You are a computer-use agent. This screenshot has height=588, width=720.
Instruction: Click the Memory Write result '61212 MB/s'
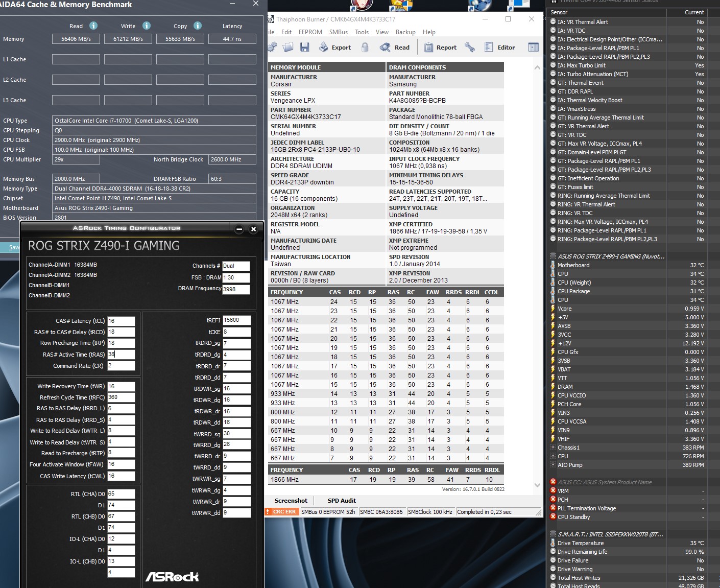pyautogui.click(x=128, y=39)
